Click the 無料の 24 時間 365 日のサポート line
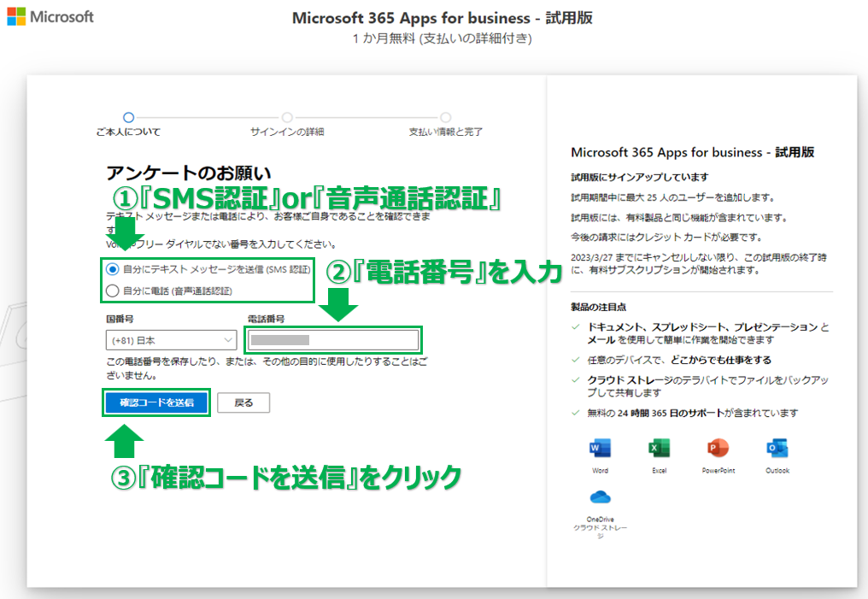Image resolution: width=868 pixels, height=599 pixels. [693, 413]
